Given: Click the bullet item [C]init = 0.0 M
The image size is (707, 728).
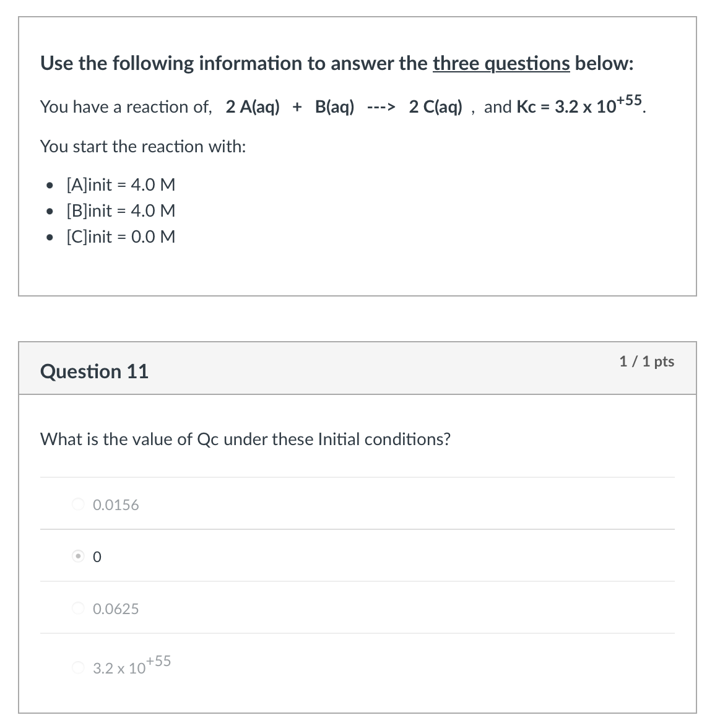Looking at the screenshot, I should (x=120, y=236).
